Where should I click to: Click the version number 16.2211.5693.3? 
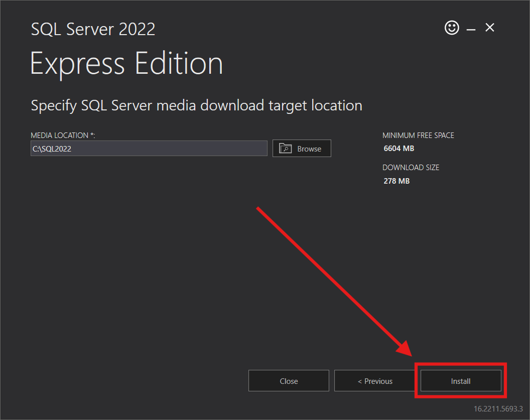coord(498,408)
